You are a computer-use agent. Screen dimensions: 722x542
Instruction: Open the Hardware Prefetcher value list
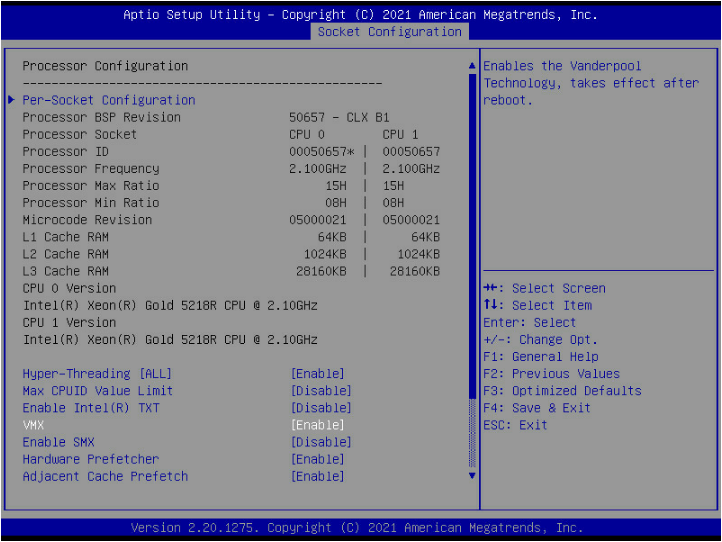[x=317, y=459]
